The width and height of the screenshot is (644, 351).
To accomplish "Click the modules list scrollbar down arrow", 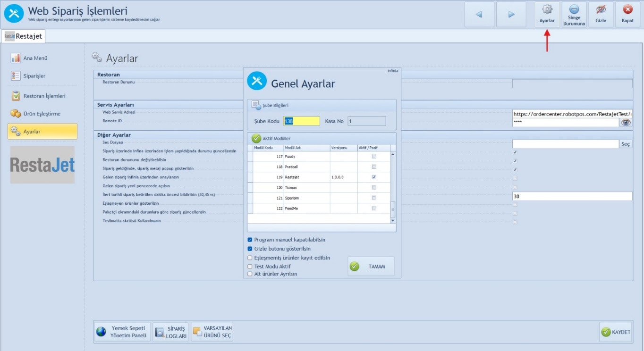I will 392,220.
